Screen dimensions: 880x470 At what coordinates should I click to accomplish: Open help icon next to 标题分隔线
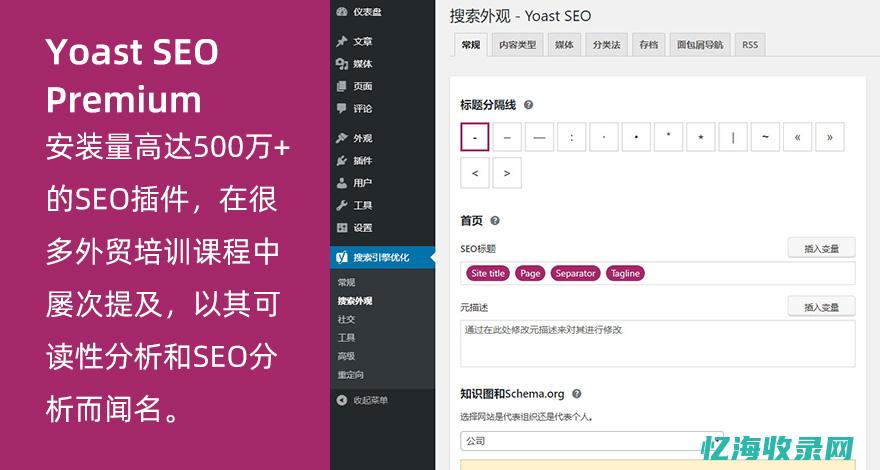tap(528, 104)
